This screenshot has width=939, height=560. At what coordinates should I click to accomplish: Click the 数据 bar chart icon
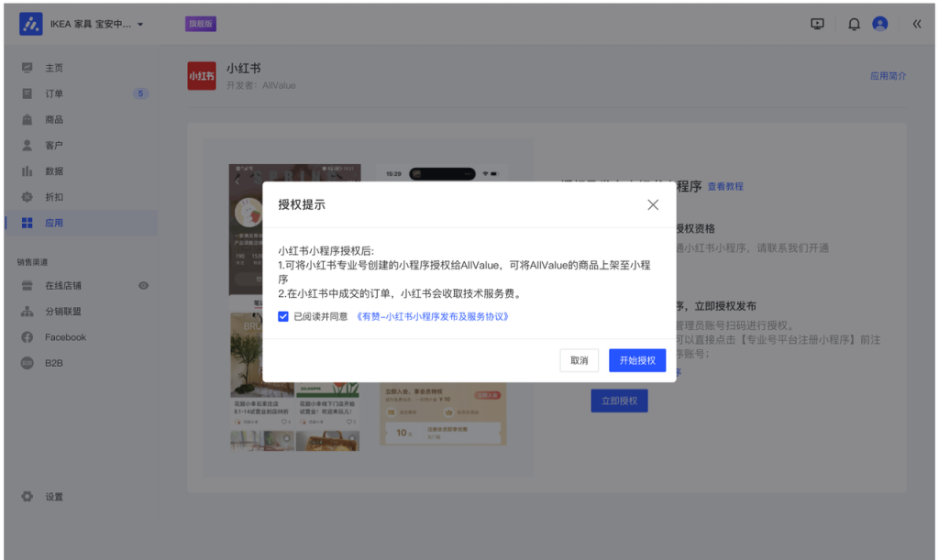27,171
